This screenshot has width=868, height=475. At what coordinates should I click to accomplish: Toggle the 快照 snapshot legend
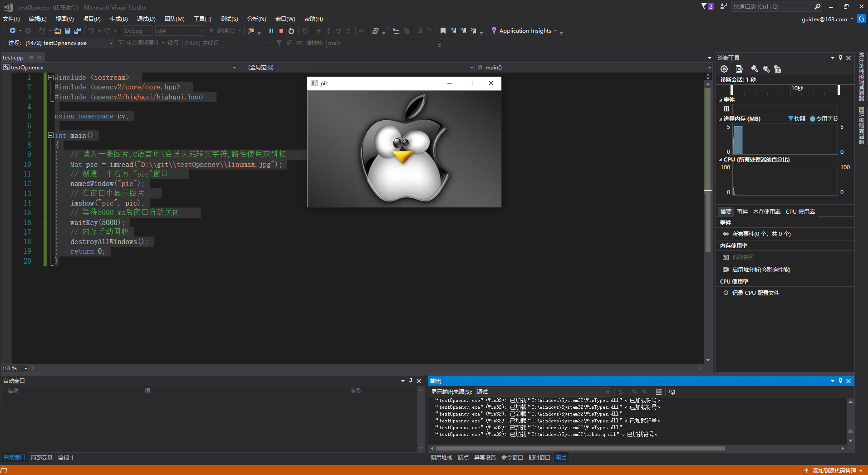pos(797,118)
